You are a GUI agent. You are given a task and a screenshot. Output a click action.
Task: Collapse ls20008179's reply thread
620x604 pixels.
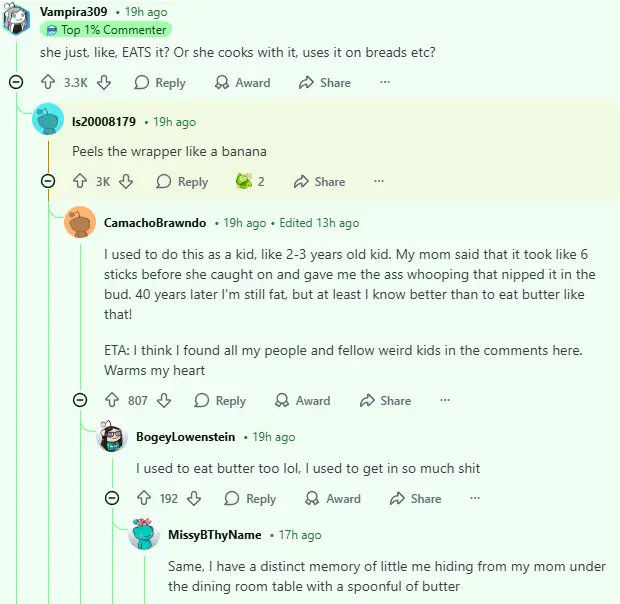pyautogui.click(x=48, y=181)
